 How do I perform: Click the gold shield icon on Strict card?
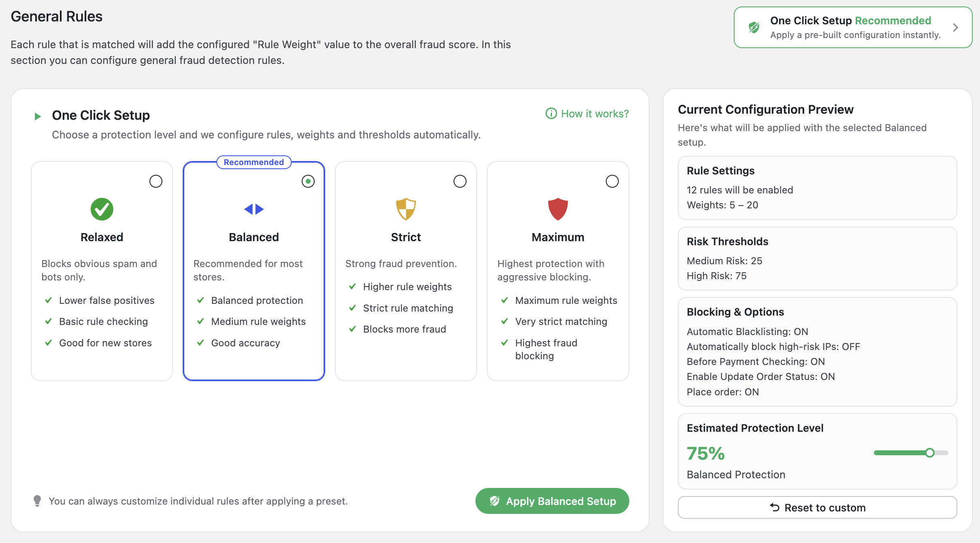click(406, 209)
